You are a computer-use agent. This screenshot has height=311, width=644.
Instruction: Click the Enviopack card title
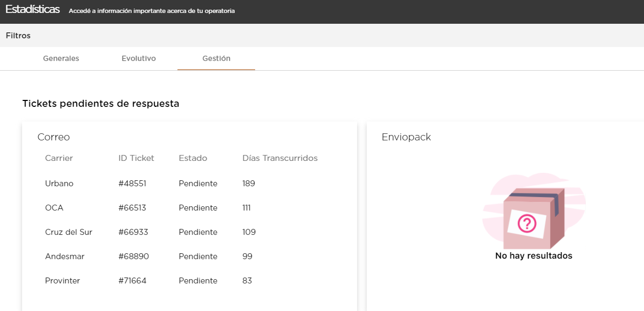coord(406,137)
